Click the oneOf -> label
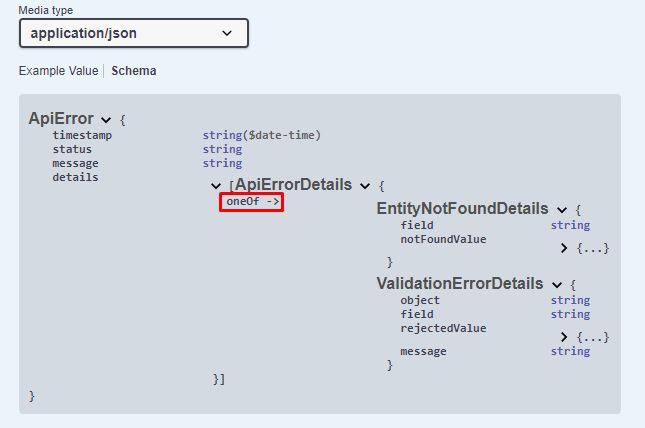This screenshot has height=428, width=645. point(252,202)
